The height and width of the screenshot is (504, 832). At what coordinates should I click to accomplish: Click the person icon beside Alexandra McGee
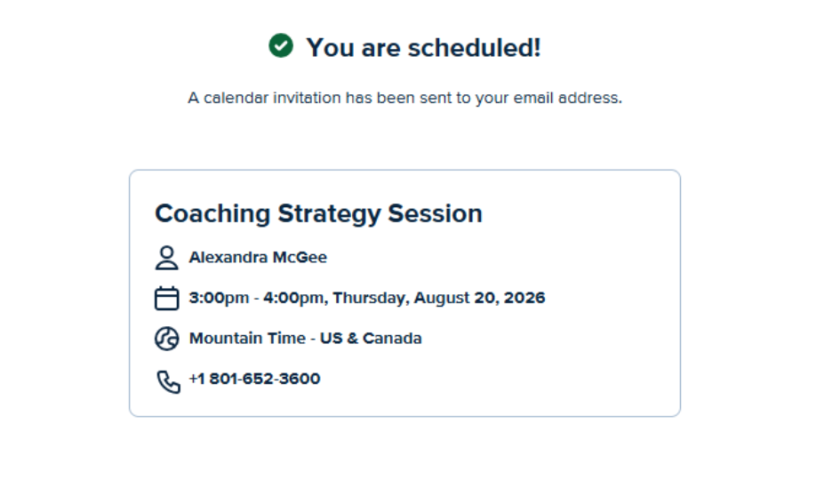point(166,258)
